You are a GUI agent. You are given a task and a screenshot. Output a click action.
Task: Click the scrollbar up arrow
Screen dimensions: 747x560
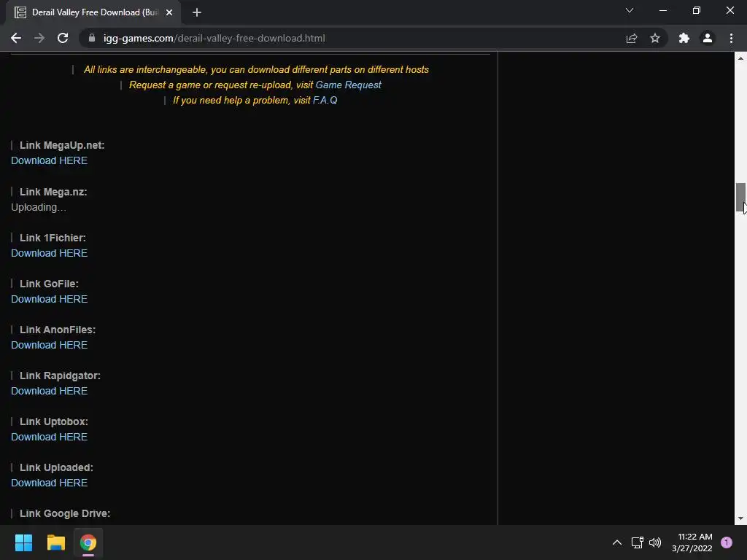coord(740,58)
